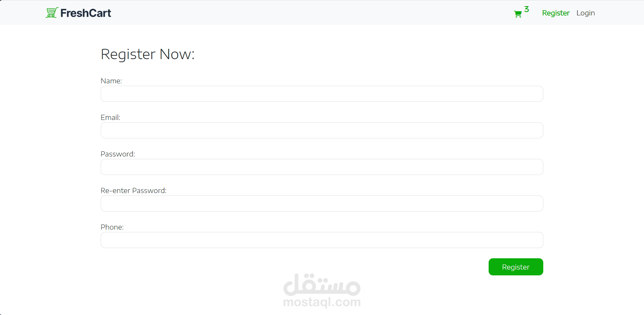
Task: Click the FreshCart shopping cart logo icon
Action: click(x=52, y=13)
